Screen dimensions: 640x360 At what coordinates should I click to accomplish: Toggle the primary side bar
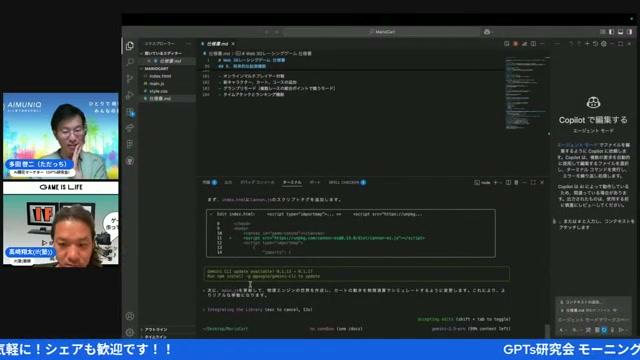click(611, 32)
